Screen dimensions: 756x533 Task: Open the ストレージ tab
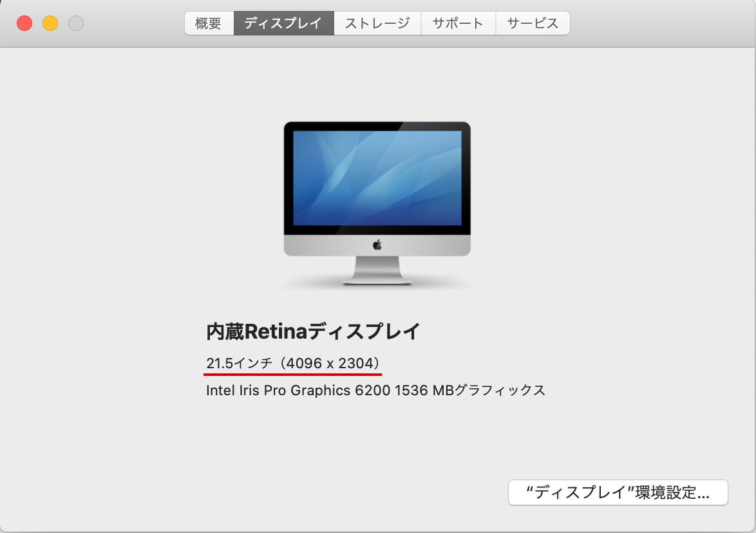pyautogui.click(x=377, y=23)
